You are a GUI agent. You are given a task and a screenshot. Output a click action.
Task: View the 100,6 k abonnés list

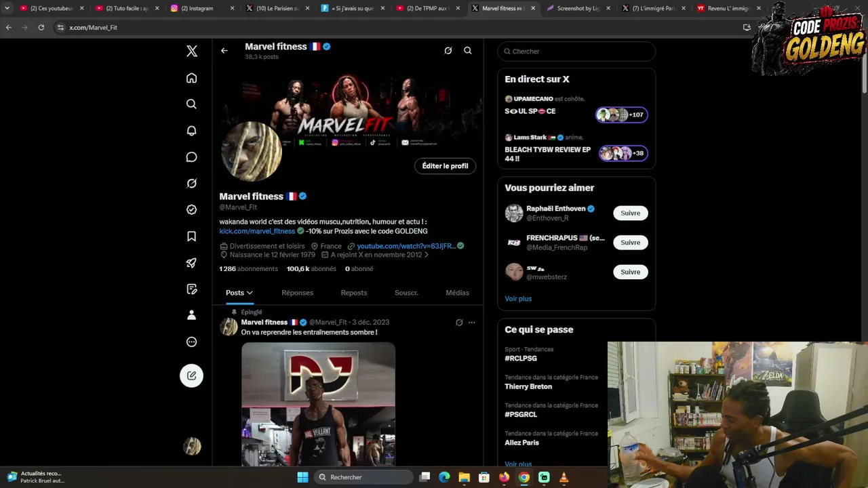(311, 269)
